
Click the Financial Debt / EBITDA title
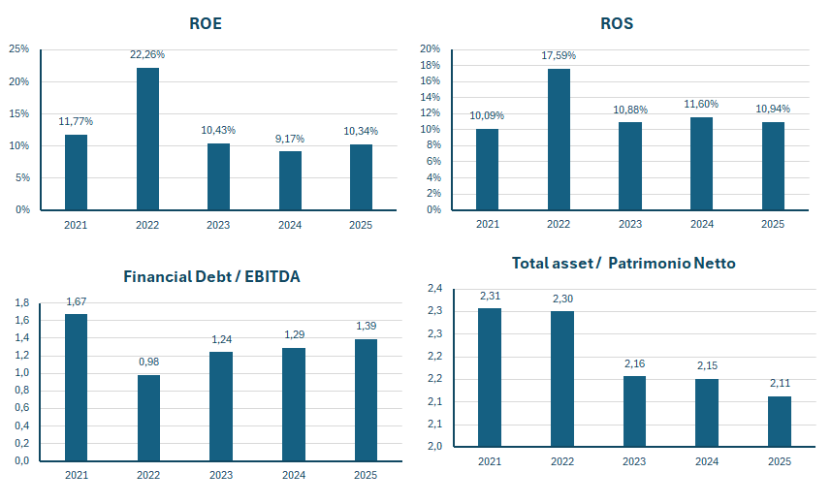coord(211,276)
